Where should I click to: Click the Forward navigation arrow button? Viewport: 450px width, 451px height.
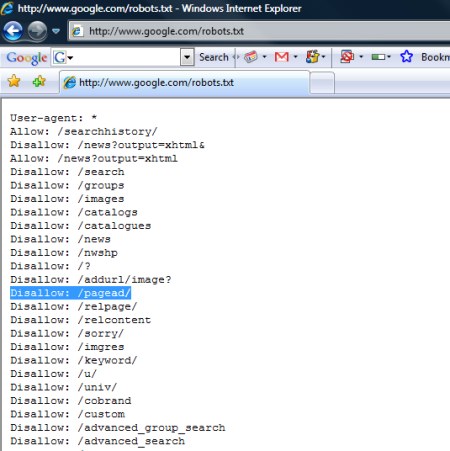[37, 31]
